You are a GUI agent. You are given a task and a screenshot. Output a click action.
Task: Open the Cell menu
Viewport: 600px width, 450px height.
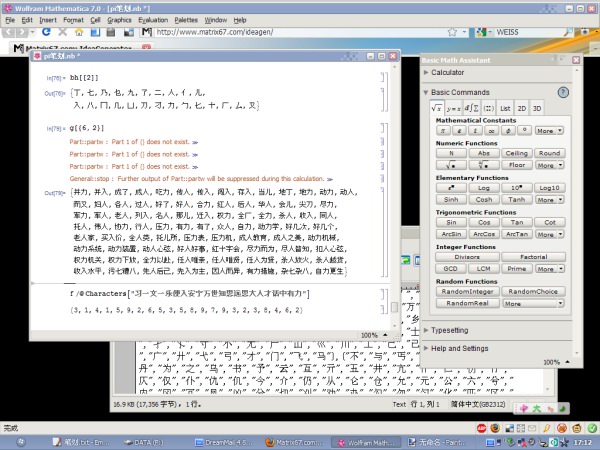coord(95,20)
